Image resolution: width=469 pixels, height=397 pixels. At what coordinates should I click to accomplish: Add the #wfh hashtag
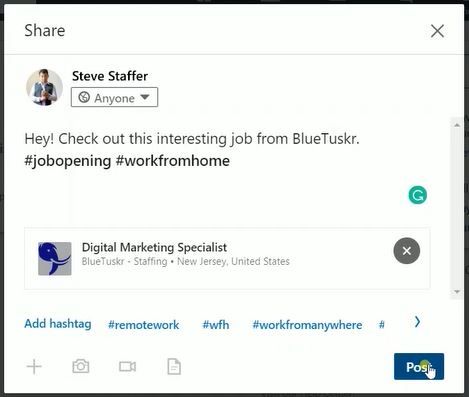[x=216, y=325]
